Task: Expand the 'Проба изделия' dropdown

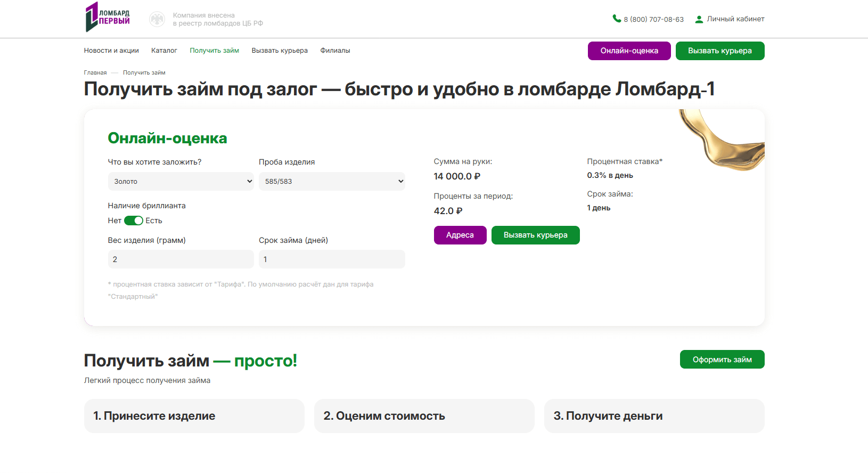Action: [x=332, y=181]
